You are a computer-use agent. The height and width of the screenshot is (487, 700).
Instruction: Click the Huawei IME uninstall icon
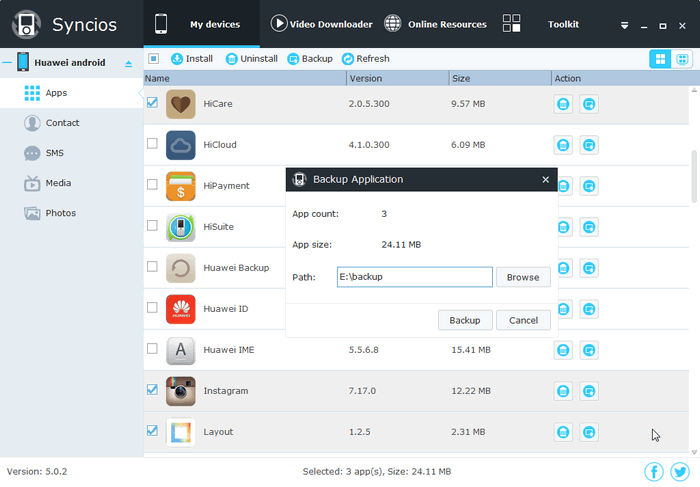[x=563, y=350]
